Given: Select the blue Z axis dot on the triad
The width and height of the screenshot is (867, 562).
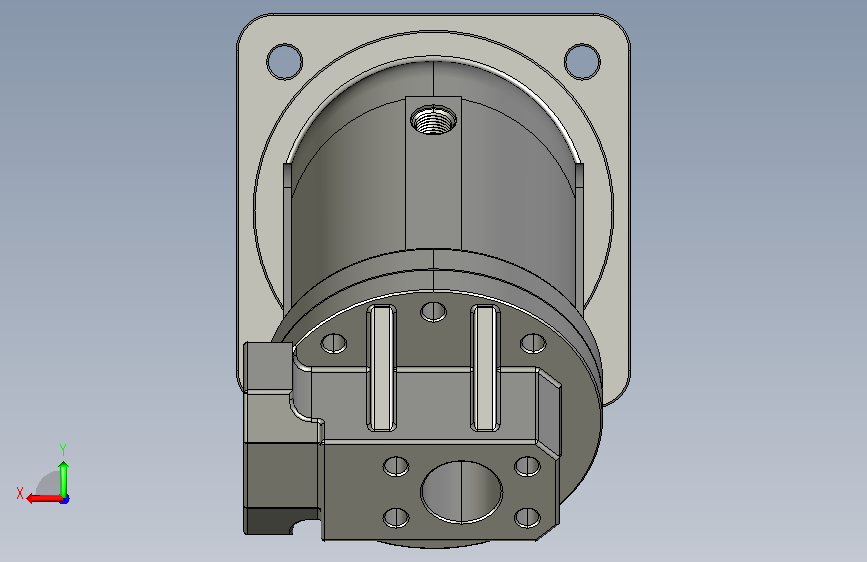Looking at the screenshot, I should [x=65, y=499].
